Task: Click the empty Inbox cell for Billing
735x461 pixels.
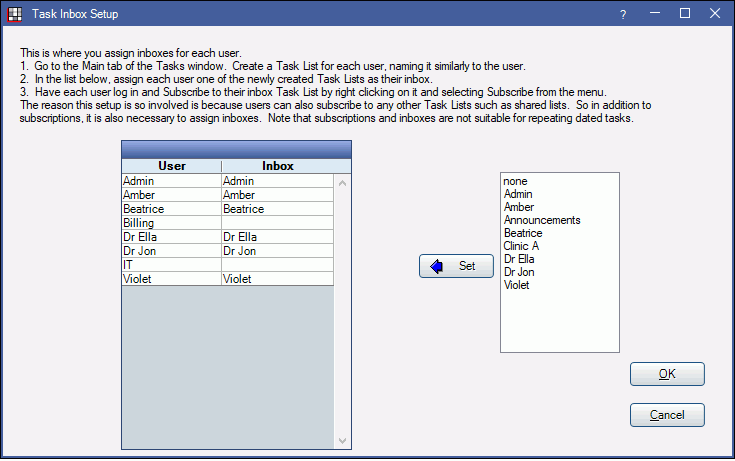Action: coord(278,223)
